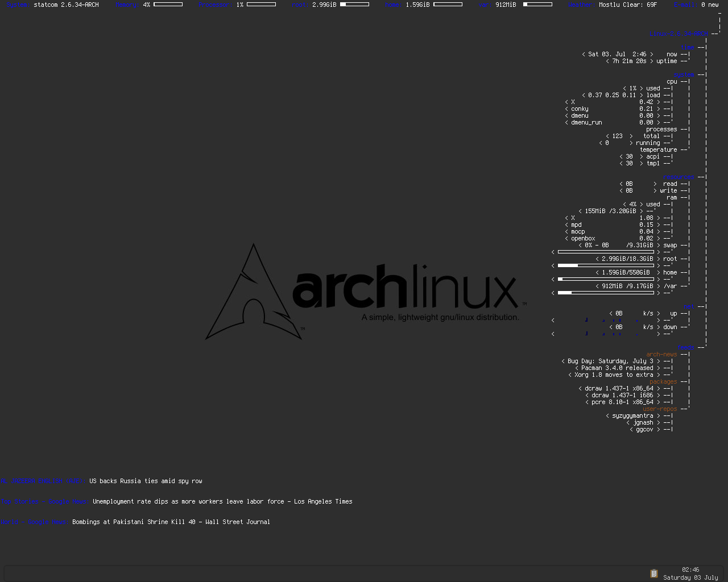Select the blue 'Linux-2.6.34-ARCH' heading
This screenshot has width=728, height=582.
[x=679, y=34]
